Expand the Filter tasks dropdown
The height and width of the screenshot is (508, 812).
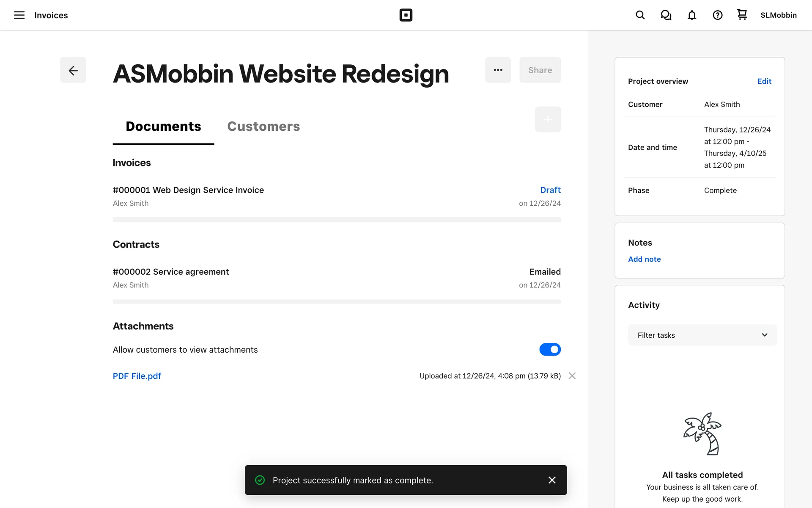click(x=702, y=335)
